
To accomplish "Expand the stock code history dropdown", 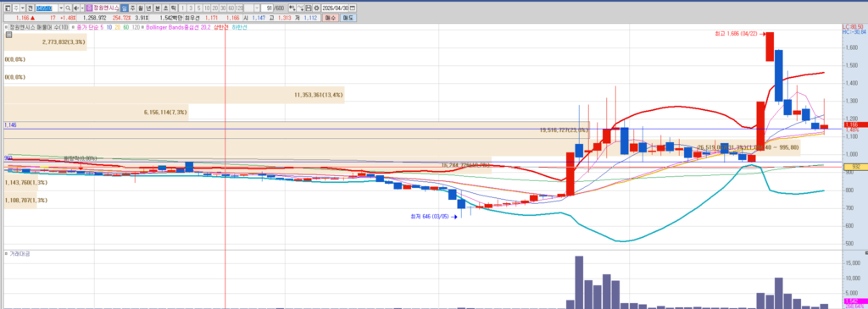I will pyautogui.click(x=61, y=8).
